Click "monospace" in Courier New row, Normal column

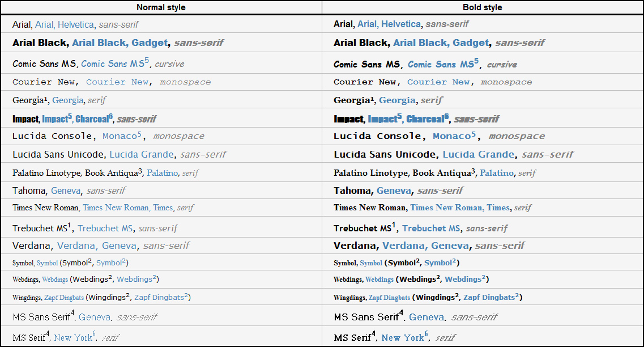(x=185, y=82)
